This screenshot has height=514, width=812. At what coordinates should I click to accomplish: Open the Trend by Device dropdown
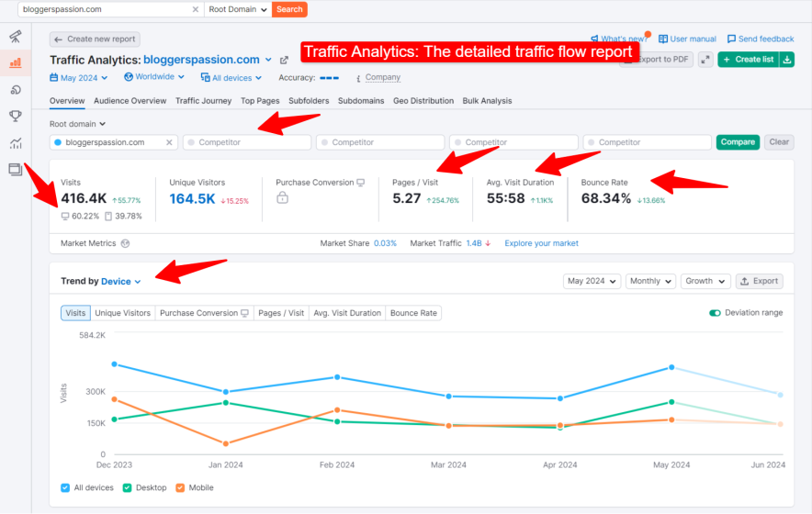[x=120, y=281]
